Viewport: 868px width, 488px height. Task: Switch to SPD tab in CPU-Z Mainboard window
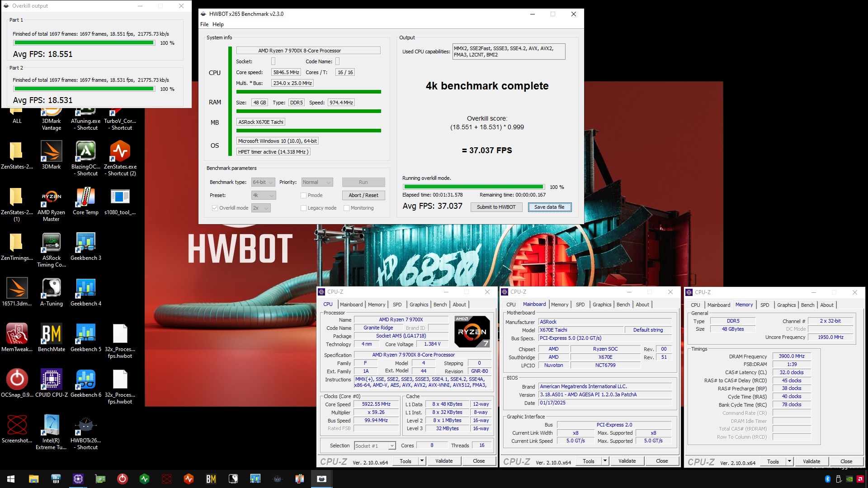[580, 305]
